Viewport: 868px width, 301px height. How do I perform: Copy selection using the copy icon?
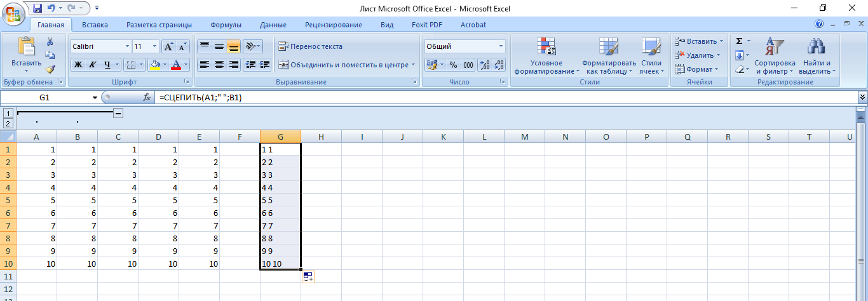click(x=50, y=55)
